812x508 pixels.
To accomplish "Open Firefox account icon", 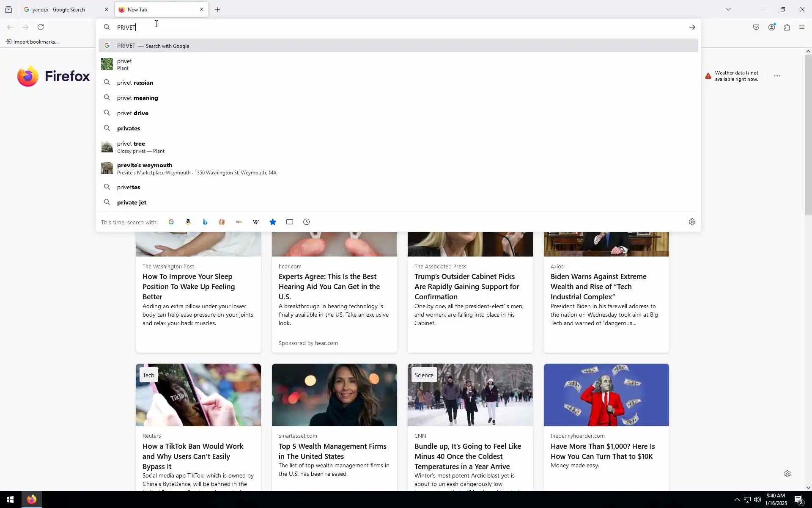I will click(771, 27).
